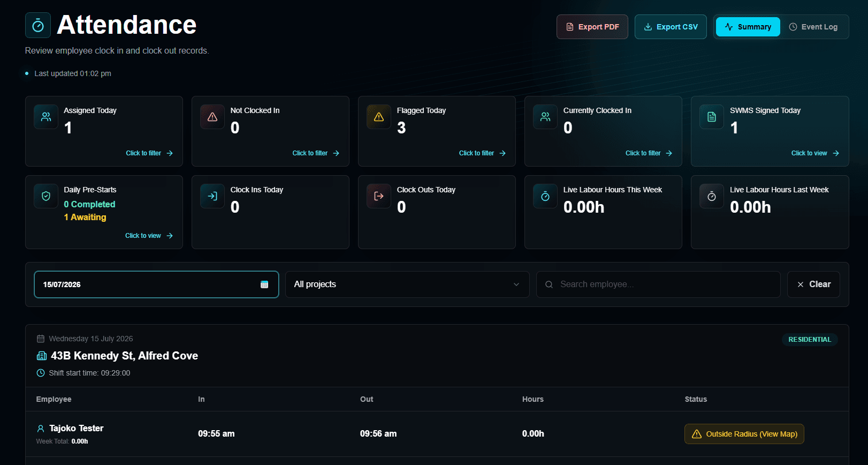Viewport: 868px width, 465px height.
Task: Filter by Not Clocked In via Click to filter
Action: click(x=316, y=153)
